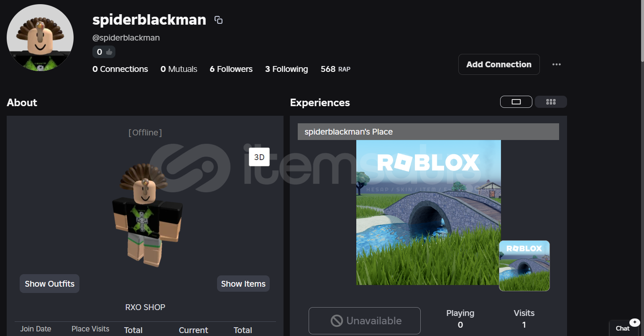Open the large Roblox place image
Image resolution: width=644 pixels, height=336 pixels.
[x=429, y=212]
